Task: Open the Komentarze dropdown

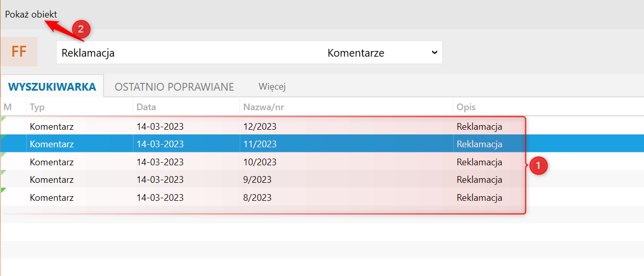Action: pos(382,53)
